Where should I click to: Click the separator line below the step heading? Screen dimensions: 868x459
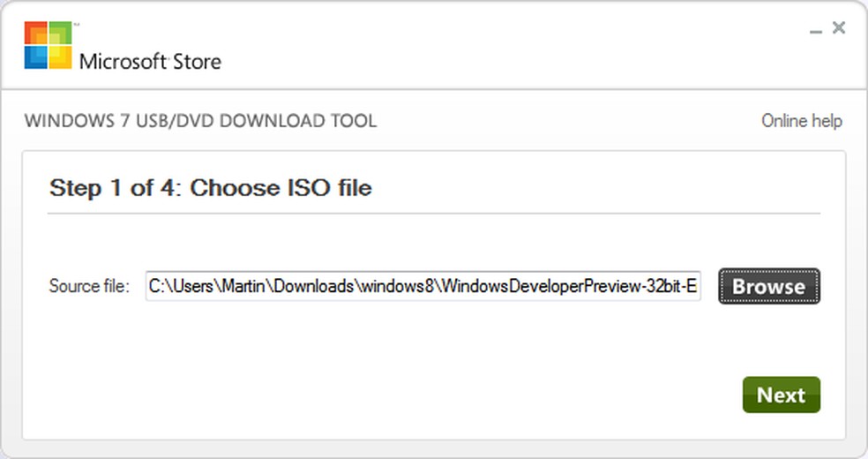click(434, 213)
